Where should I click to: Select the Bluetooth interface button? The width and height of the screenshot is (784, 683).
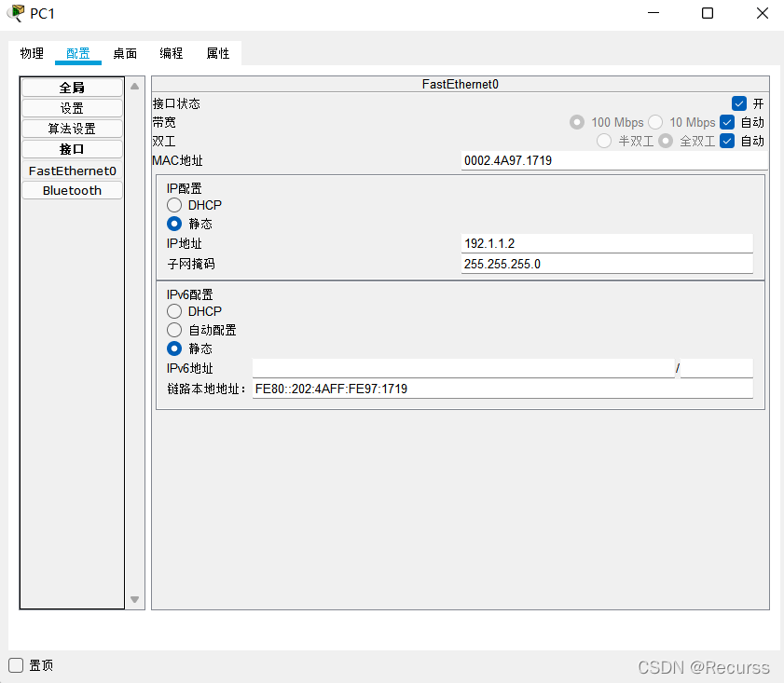72,190
